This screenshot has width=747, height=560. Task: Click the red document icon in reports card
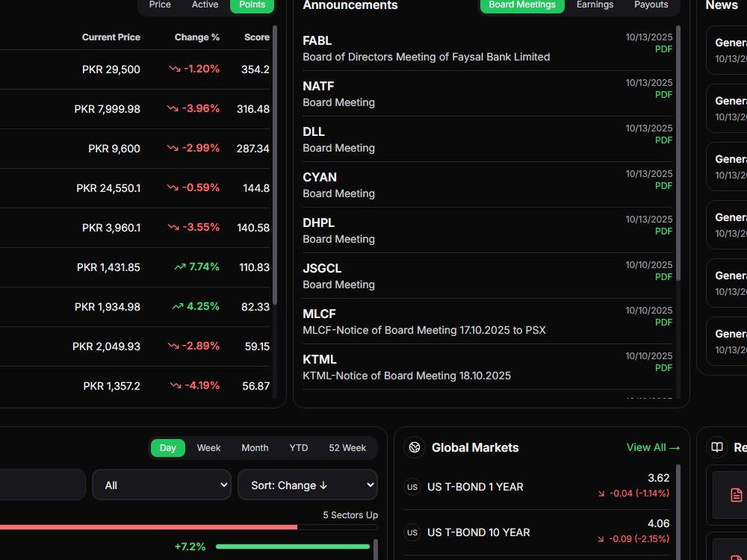(736, 495)
